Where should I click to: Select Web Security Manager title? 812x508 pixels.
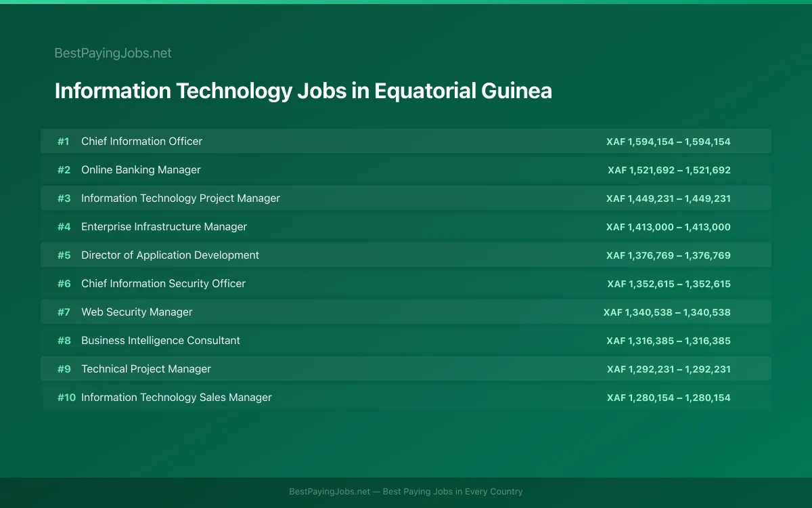pos(137,312)
